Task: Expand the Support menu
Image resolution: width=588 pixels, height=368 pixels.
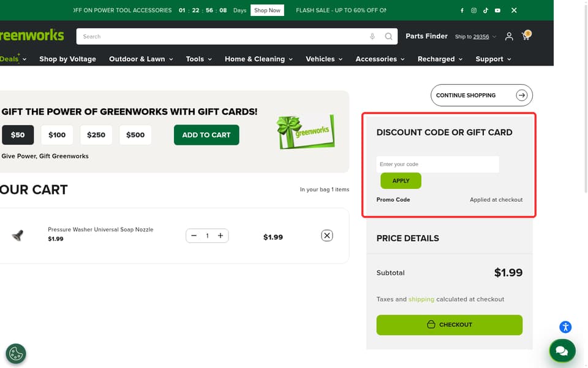Action: tap(493, 59)
